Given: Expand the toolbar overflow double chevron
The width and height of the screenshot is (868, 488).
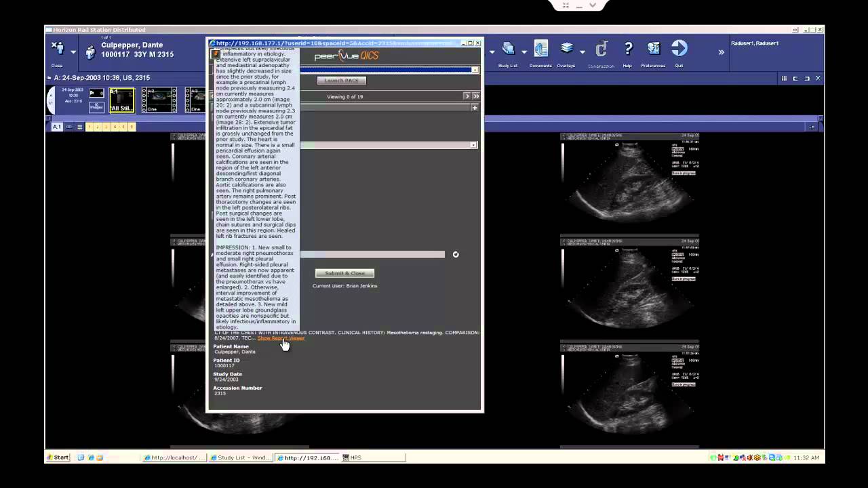Looking at the screenshot, I should (721, 52).
